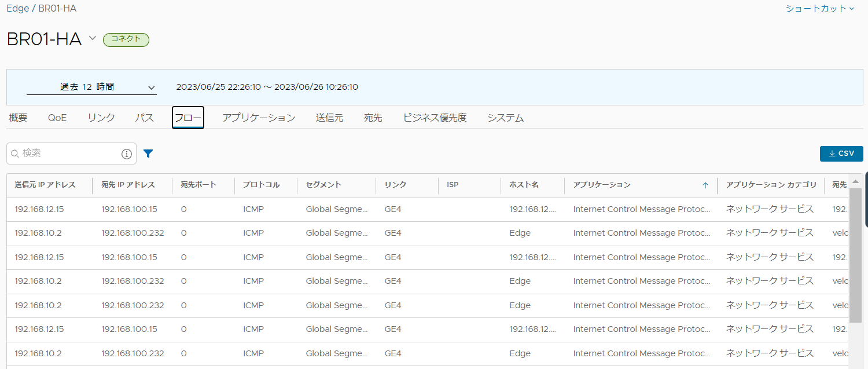Sort by ISP column header
The image size is (868, 369).
453,185
